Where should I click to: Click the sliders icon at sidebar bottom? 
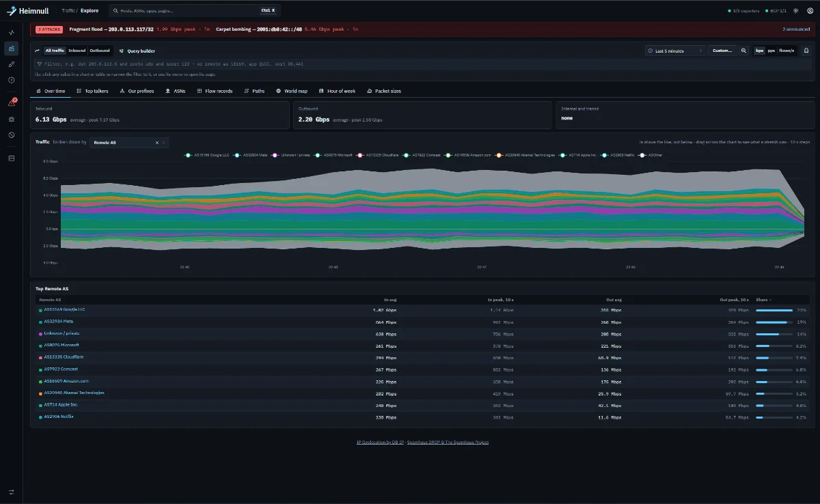click(11, 492)
